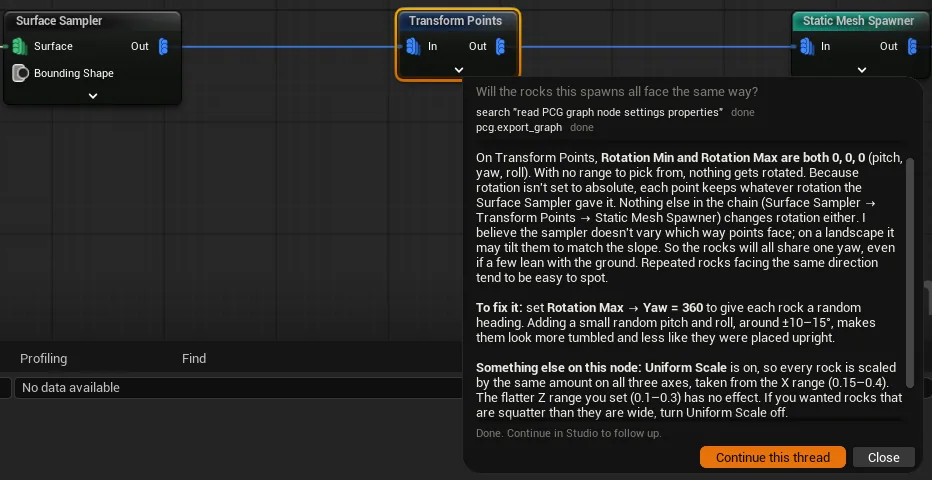Screen dimensions: 932x480
Task: Click the chat panel vertical scrollbar
Action: [909, 273]
